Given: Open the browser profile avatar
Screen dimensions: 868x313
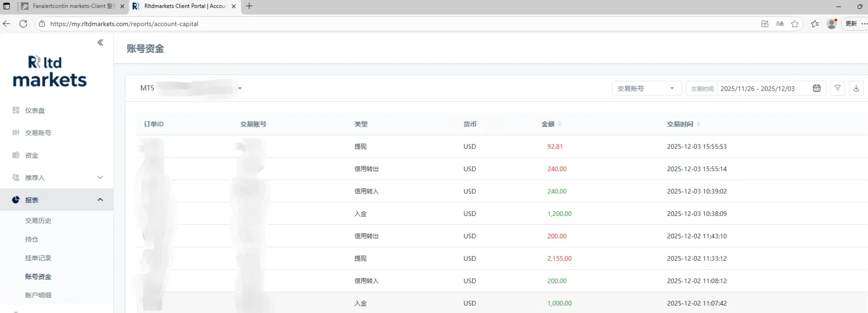Looking at the screenshot, I should [x=832, y=23].
